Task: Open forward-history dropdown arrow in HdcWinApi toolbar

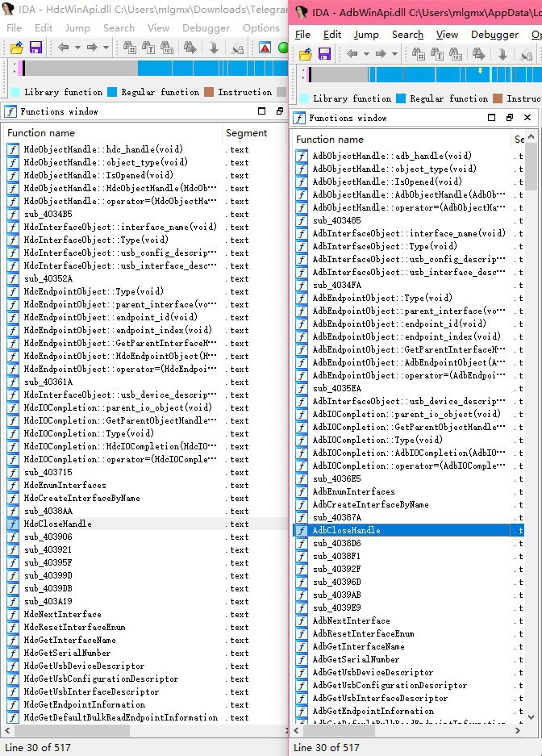Action: [x=106, y=48]
